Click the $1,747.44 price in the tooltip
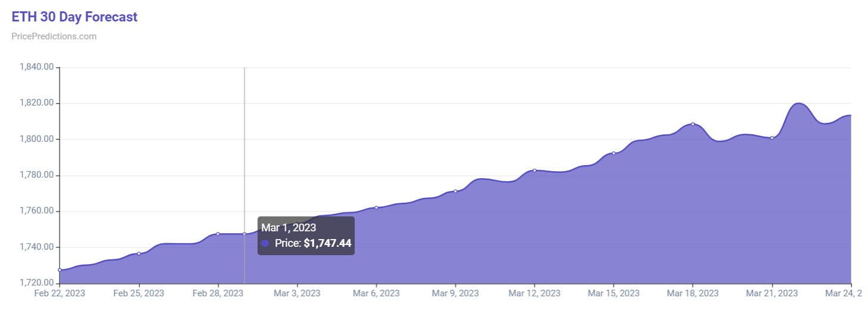The height and width of the screenshot is (313, 868). tap(327, 243)
